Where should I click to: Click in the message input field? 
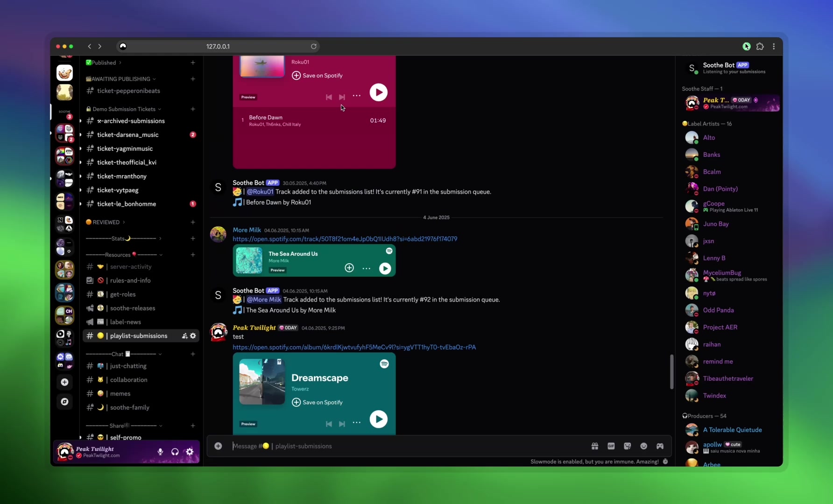(x=406, y=446)
